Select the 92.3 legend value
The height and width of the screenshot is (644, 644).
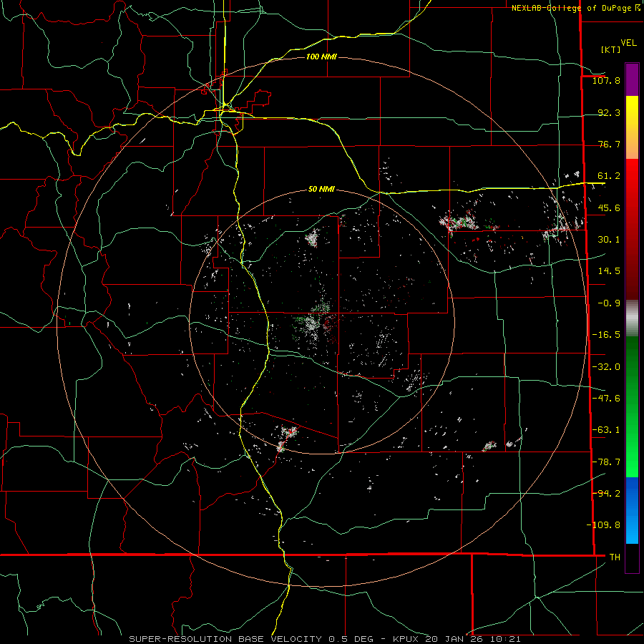609,112
